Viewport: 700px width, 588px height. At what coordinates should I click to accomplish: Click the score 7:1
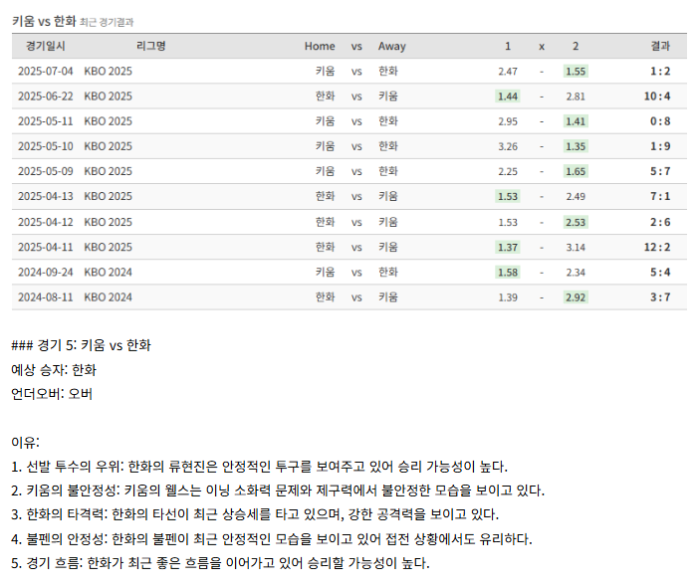660,196
